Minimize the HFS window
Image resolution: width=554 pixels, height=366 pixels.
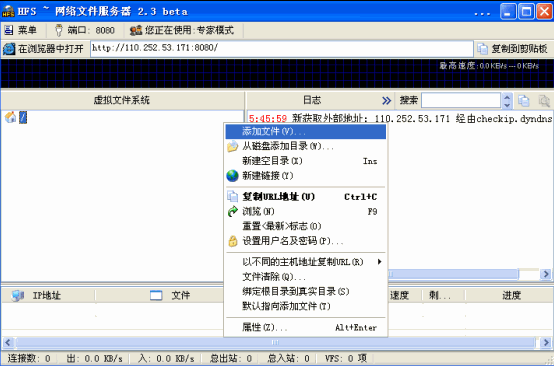coord(508,12)
